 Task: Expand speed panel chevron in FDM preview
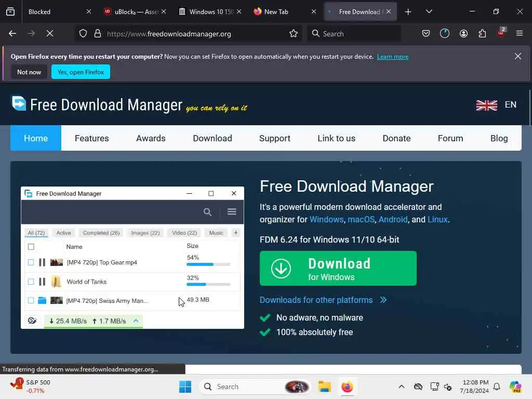pyautogui.click(x=136, y=321)
